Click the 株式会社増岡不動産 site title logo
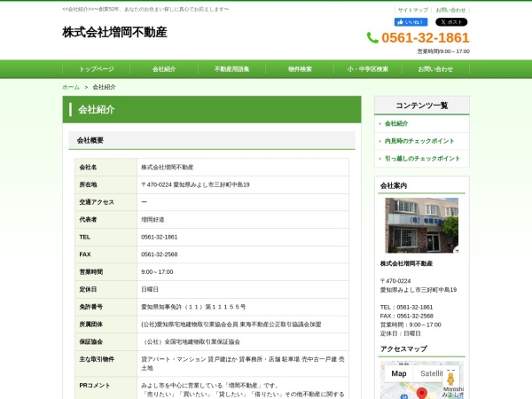This screenshot has height=399, width=532. tap(114, 32)
